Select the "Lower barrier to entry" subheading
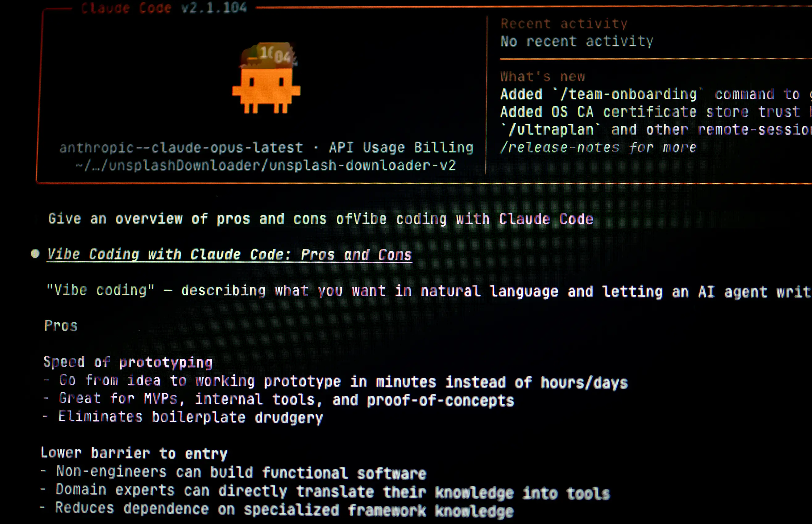This screenshot has height=524, width=812. click(x=134, y=453)
